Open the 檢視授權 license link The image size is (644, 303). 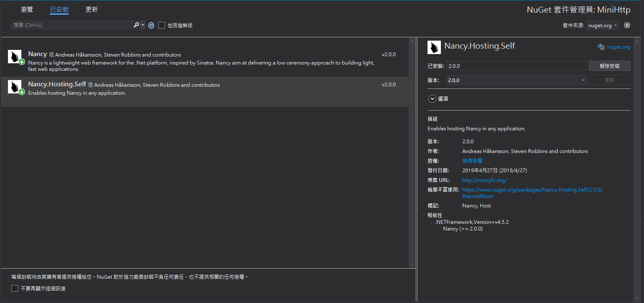coord(472,161)
